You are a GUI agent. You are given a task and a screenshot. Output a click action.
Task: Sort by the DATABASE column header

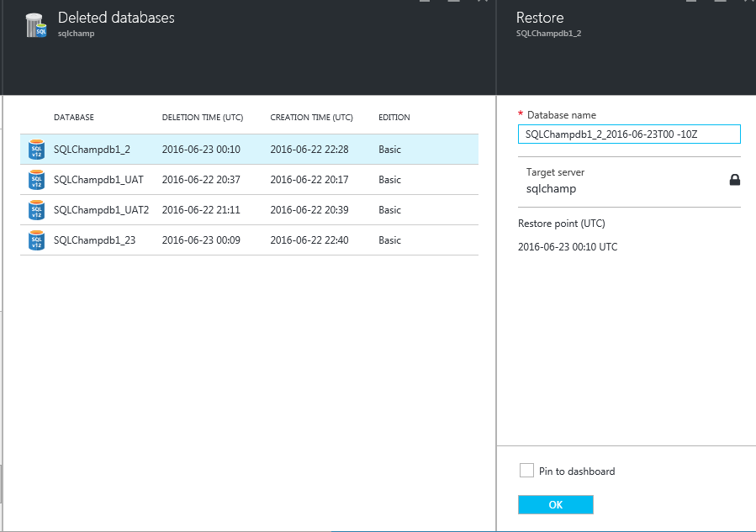click(74, 117)
